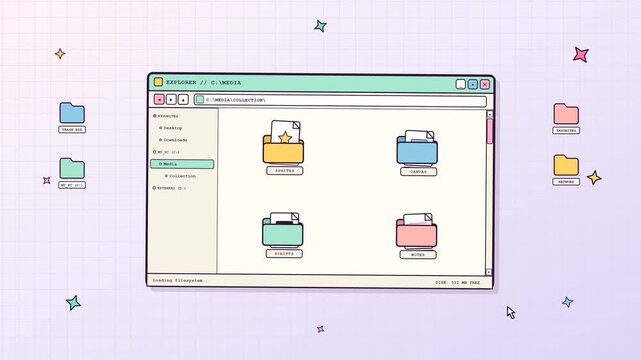Open the pink NOTES folder icon
The width and height of the screenshot is (641, 360).
click(416, 230)
